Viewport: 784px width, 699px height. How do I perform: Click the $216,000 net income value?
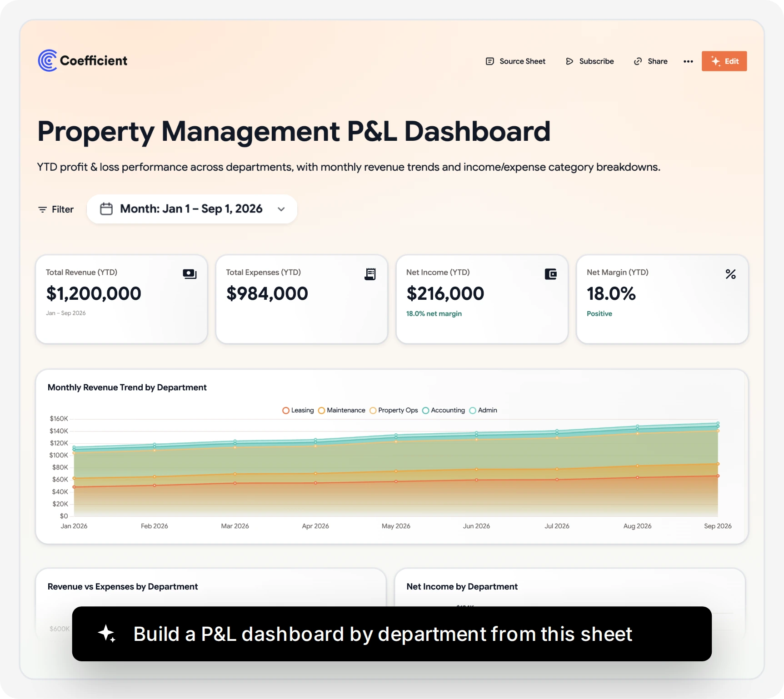pyautogui.click(x=445, y=293)
